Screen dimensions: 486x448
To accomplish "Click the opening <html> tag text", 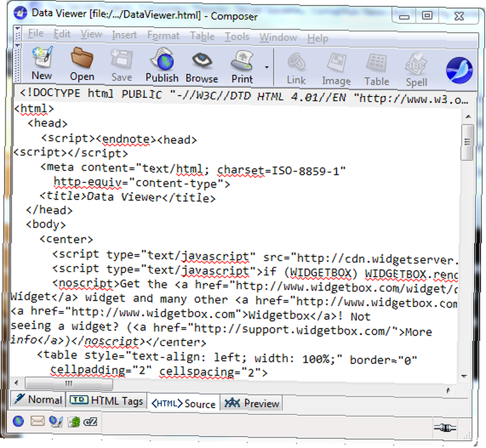I will pos(34,109).
